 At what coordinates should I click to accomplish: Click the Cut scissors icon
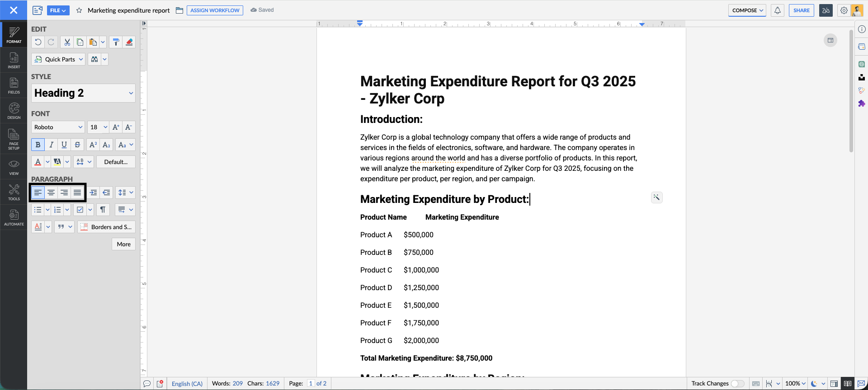point(67,42)
